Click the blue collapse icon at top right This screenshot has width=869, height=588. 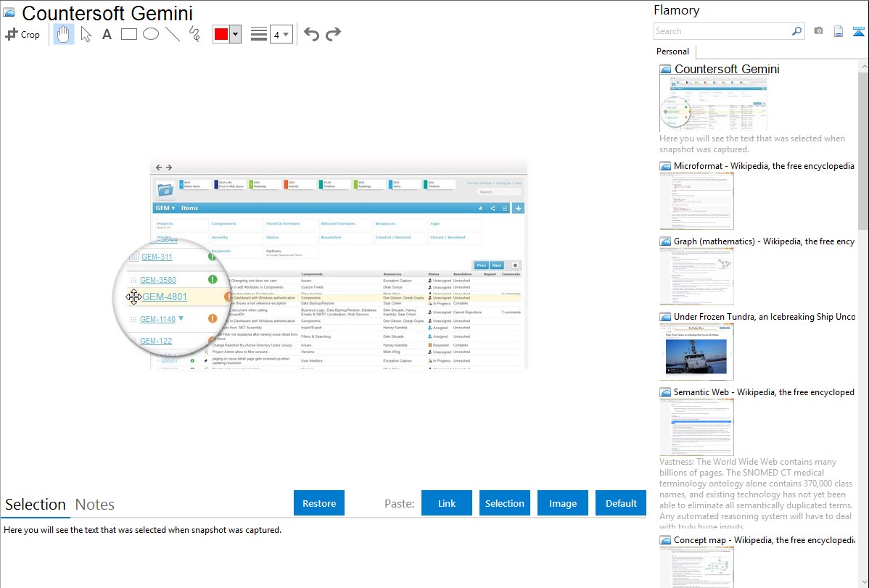click(858, 31)
